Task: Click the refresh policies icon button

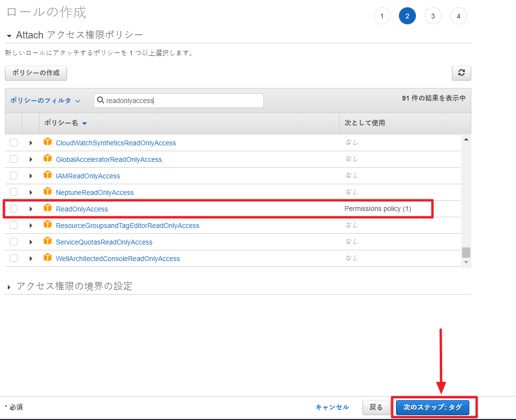Action: click(x=461, y=73)
